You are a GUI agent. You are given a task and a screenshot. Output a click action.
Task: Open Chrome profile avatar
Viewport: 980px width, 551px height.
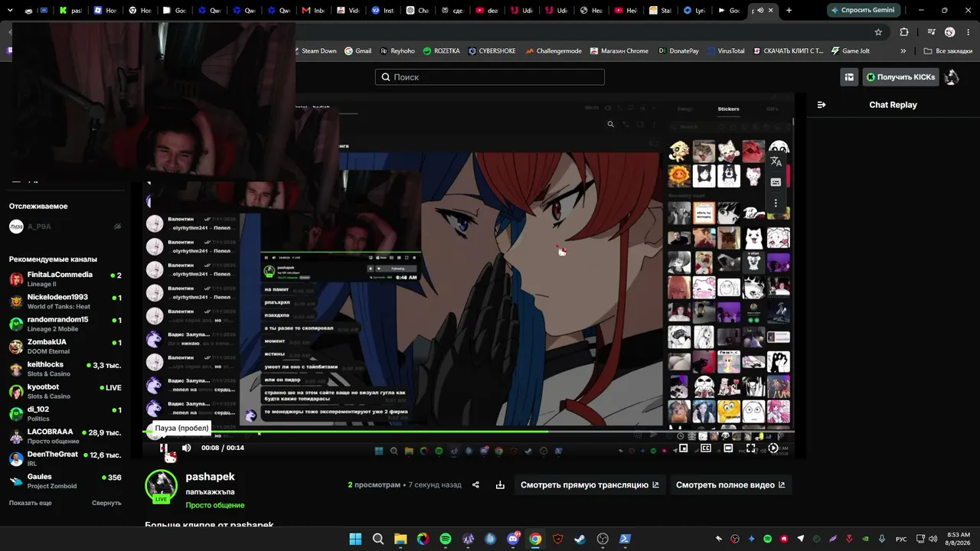tap(950, 32)
